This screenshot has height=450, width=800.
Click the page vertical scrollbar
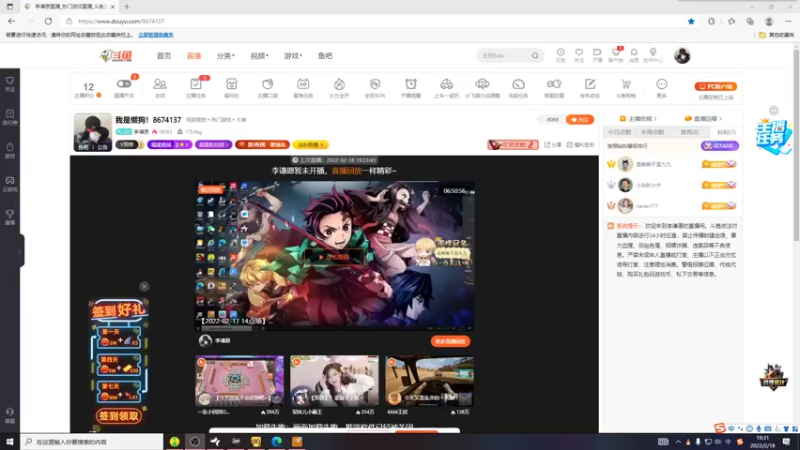796,143
